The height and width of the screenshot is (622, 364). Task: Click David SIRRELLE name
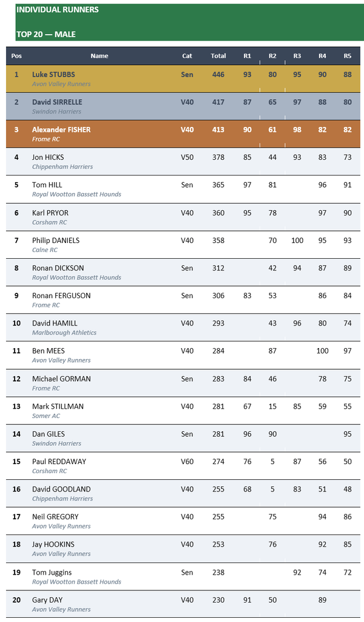point(57,102)
